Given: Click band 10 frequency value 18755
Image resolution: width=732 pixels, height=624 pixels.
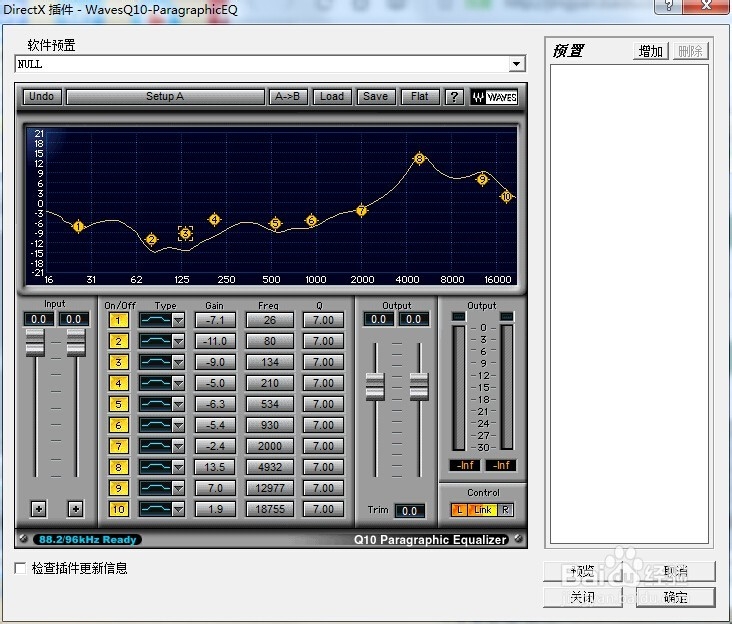Looking at the screenshot, I should point(270,509).
